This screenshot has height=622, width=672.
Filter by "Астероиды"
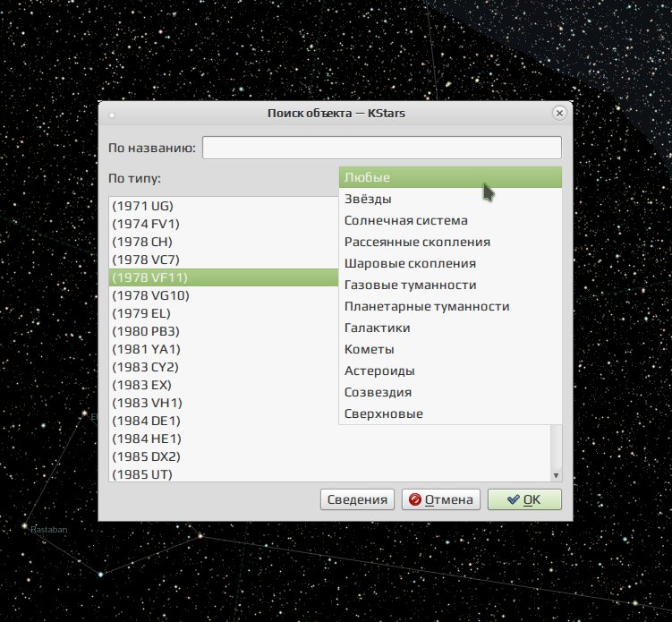tap(450, 371)
